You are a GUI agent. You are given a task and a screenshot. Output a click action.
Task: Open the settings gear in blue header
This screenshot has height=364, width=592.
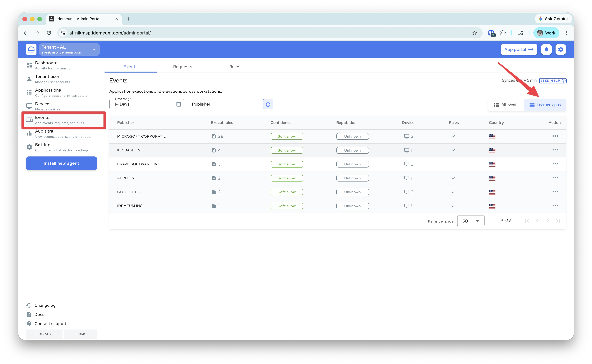[561, 50]
